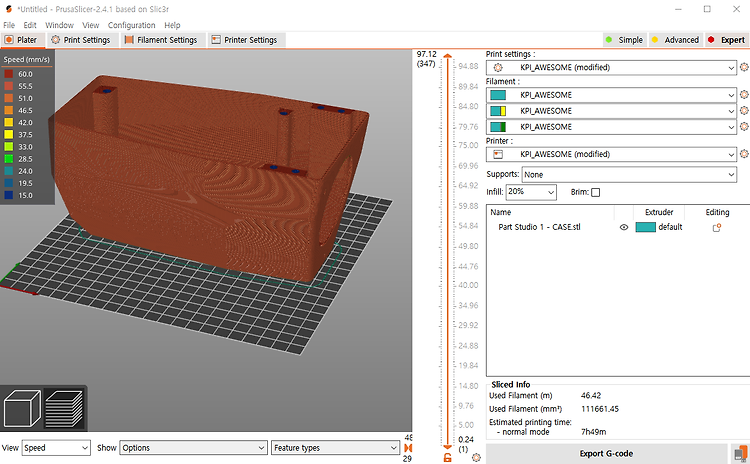Viewport: 750px width, 464px height.
Task: Click the horizontal slider orange thumb icon
Action: (408, 448)
